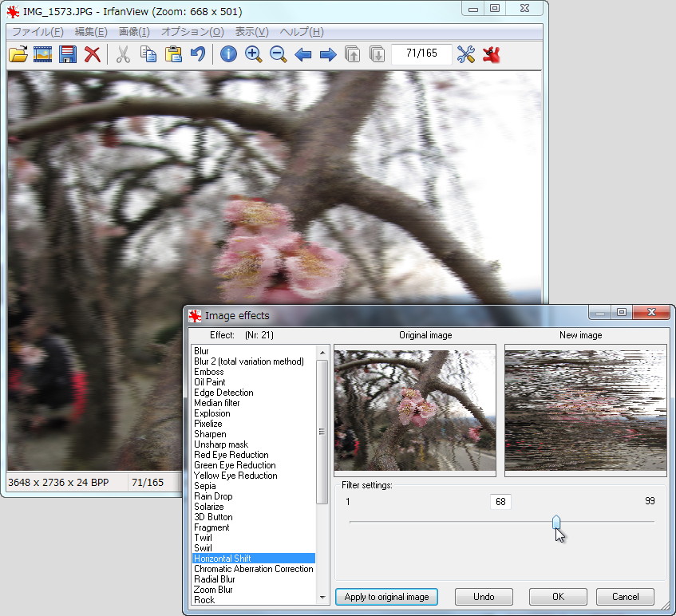Confirm with the OK button
The image size is (676, 616).
coord(559,597)
